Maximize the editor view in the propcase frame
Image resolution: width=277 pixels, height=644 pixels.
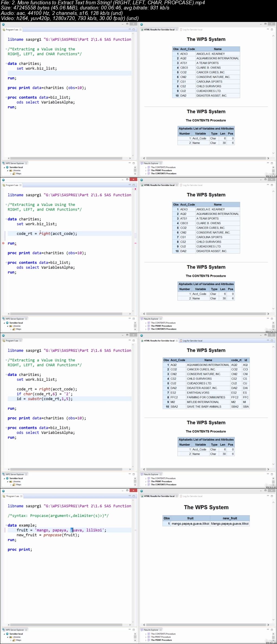133,496
